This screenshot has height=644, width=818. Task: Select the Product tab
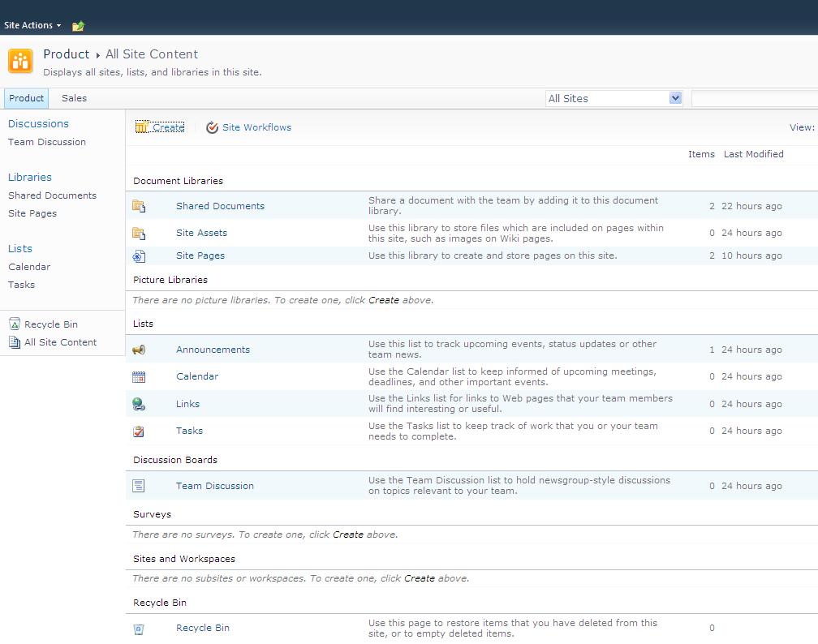pos(26,98)
